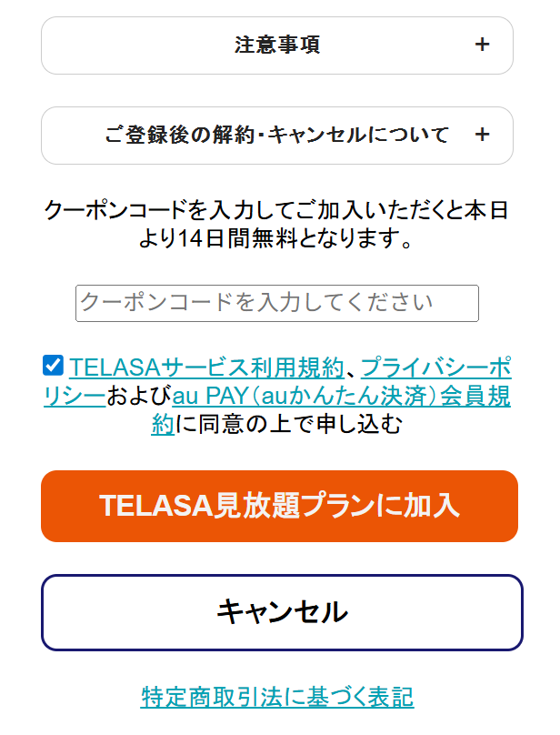Click the plus icon beside 注意事項

pos(482,45)
